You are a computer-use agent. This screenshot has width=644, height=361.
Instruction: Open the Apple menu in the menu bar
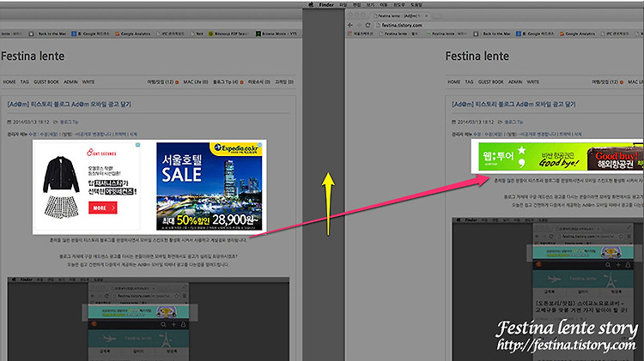(311, 4)
